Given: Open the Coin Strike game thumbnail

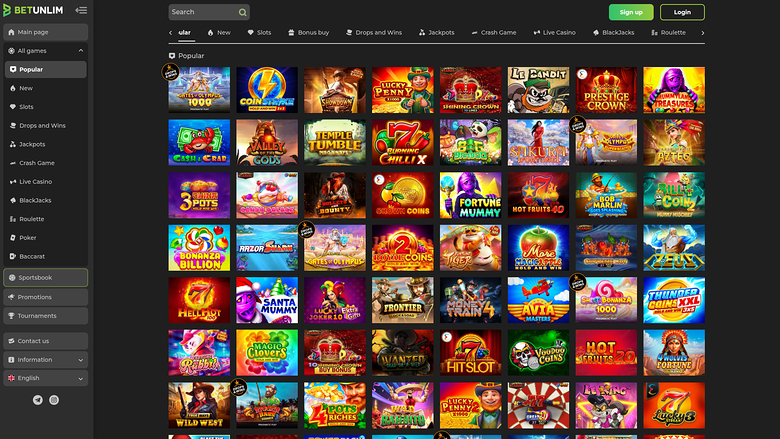Looking at the screenshot, I should click(267, 90).
